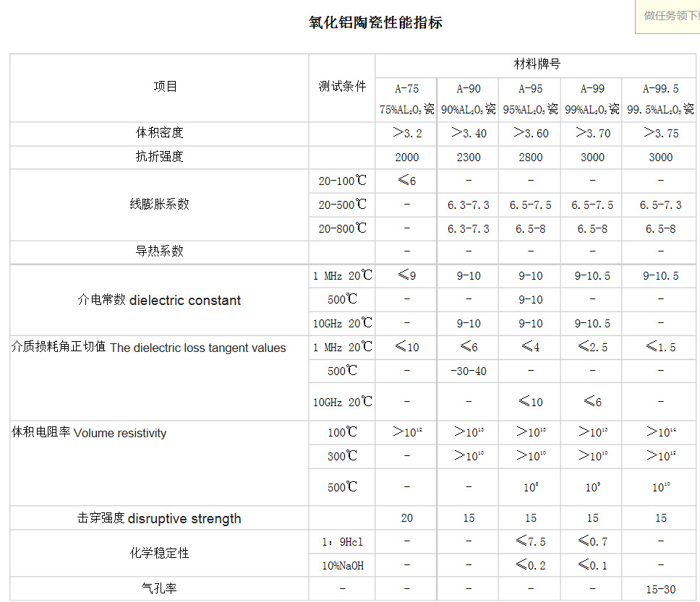The image size is (700, 602).
Task: Click the 测试条件 column header
Action: (x=342, y=87)
